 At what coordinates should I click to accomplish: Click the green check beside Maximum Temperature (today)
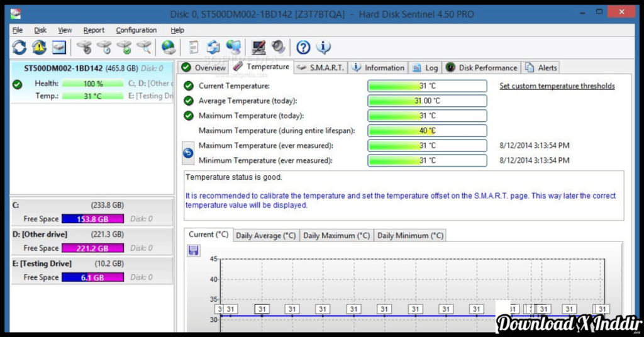click(189, 116)
